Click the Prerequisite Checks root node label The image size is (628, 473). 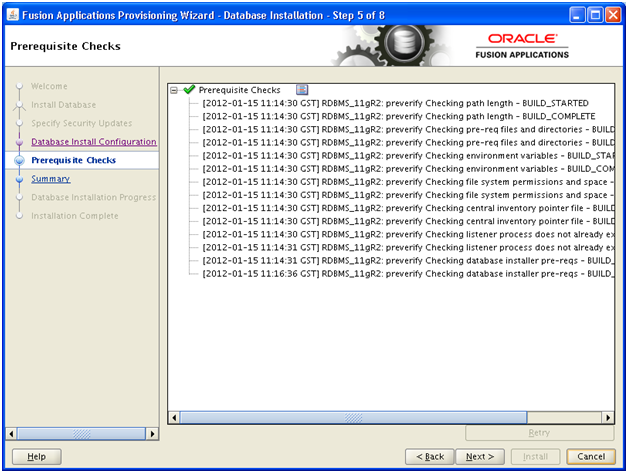[240, 90]
